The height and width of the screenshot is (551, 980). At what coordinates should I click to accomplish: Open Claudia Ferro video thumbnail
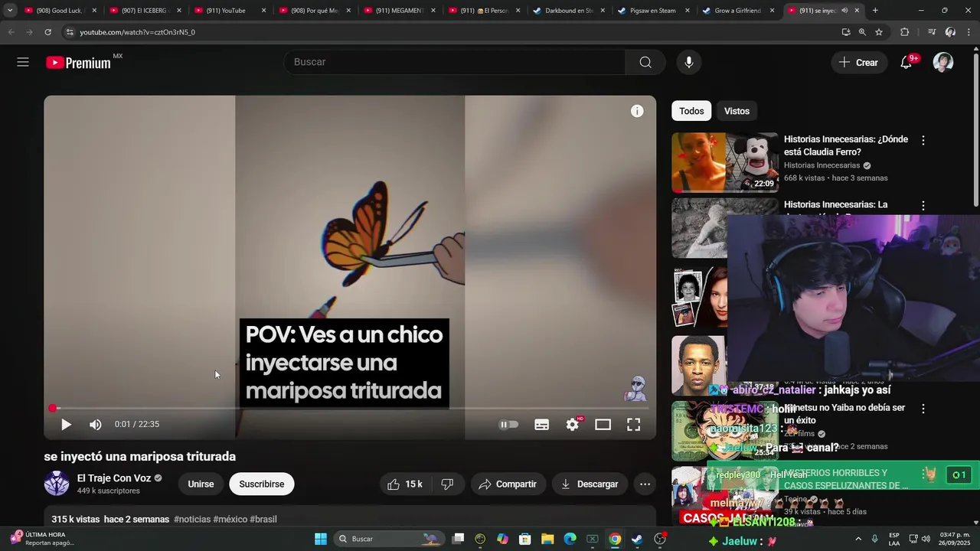point(725,162)
